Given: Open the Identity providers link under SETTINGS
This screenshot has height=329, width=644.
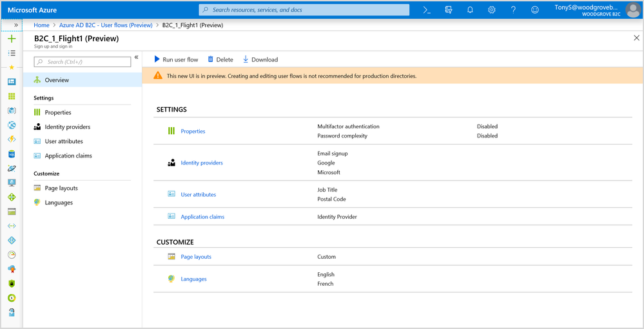Looking at the screenshot, I should coord(202,163).
